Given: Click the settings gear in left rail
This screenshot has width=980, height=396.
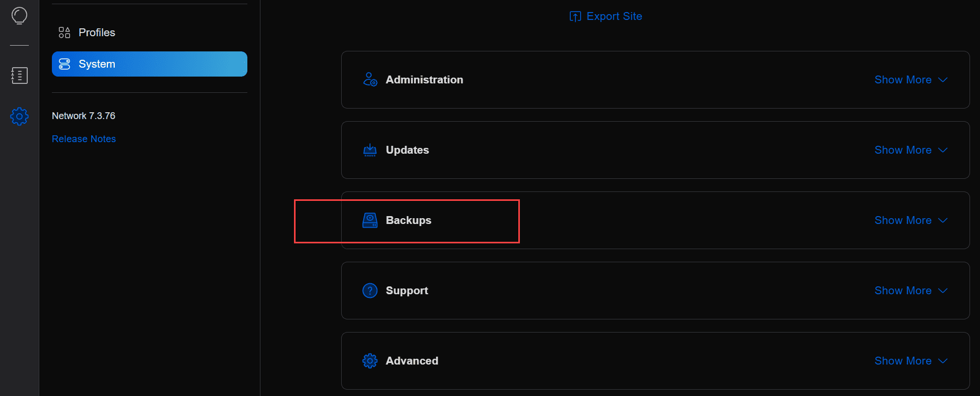Looking at the screenshot, I should pyautogui.click(x=19, y=116).
